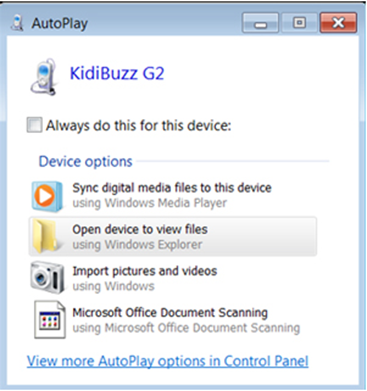Minimize the AutoPlay window
Image resolution: width=367 pixels, height=391 pixels.
[x=260, y=23]
